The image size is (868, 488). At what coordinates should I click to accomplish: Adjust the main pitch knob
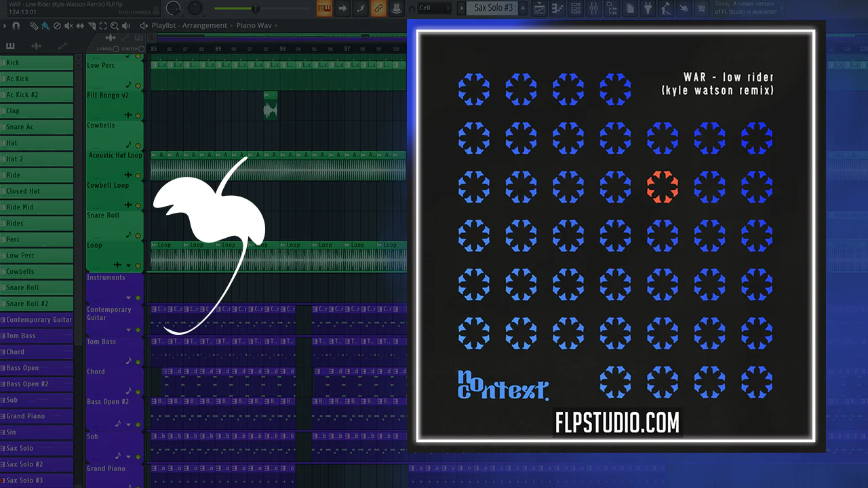pyautogui.click(x=195, y=8)
